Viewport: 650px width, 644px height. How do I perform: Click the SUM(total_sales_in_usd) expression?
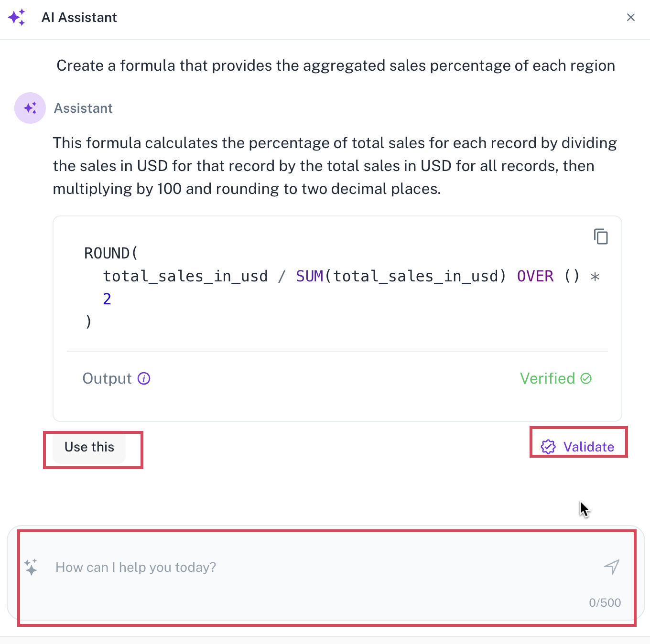pos(401,276)
